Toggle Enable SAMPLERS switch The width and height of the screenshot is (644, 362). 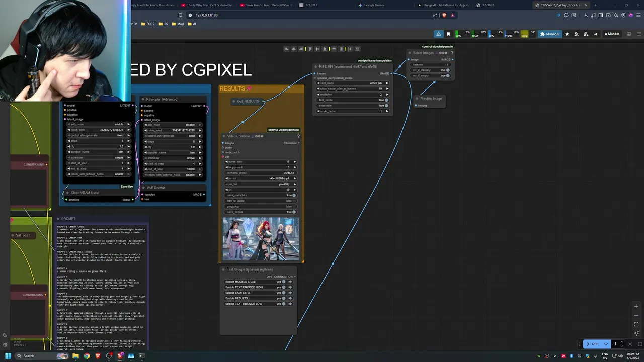coord(284,293)
